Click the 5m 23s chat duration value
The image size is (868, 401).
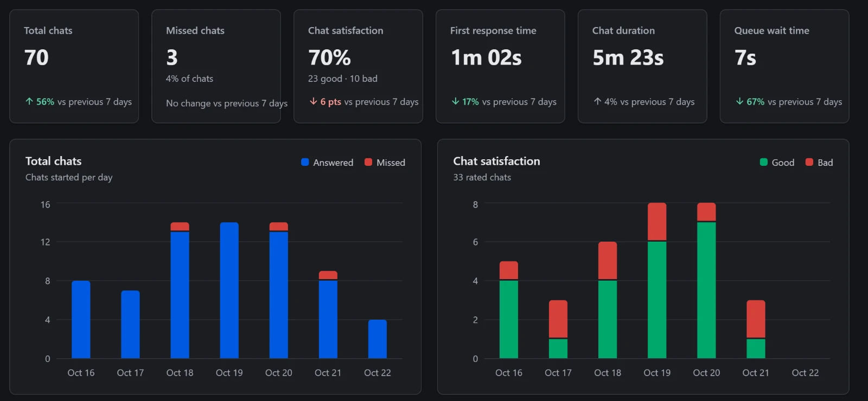[628, 57]
